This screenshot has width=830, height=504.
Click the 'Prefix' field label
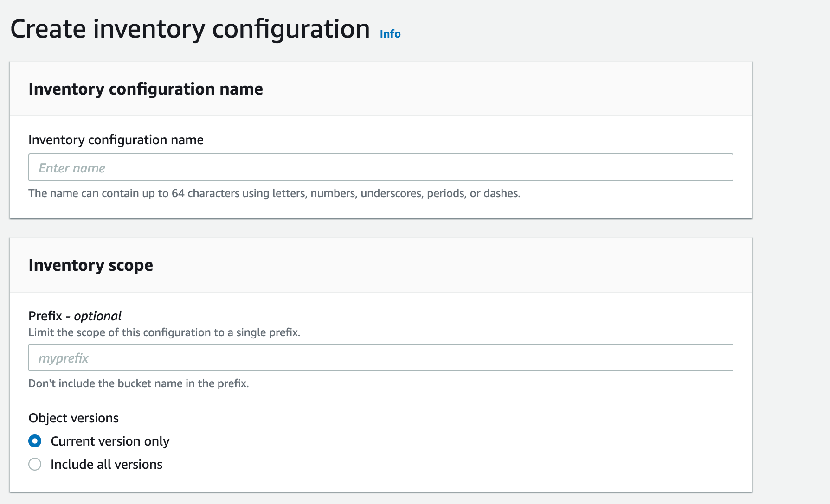click(45, 316)
